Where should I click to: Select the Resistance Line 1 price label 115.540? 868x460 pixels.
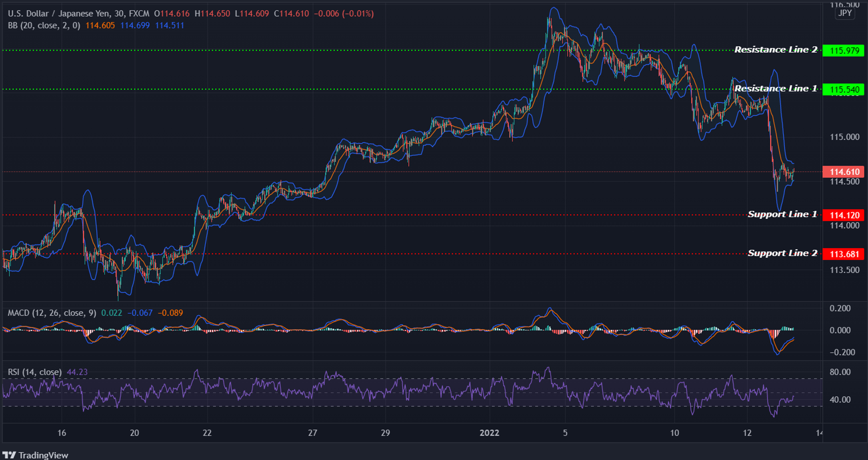(843, 89)
